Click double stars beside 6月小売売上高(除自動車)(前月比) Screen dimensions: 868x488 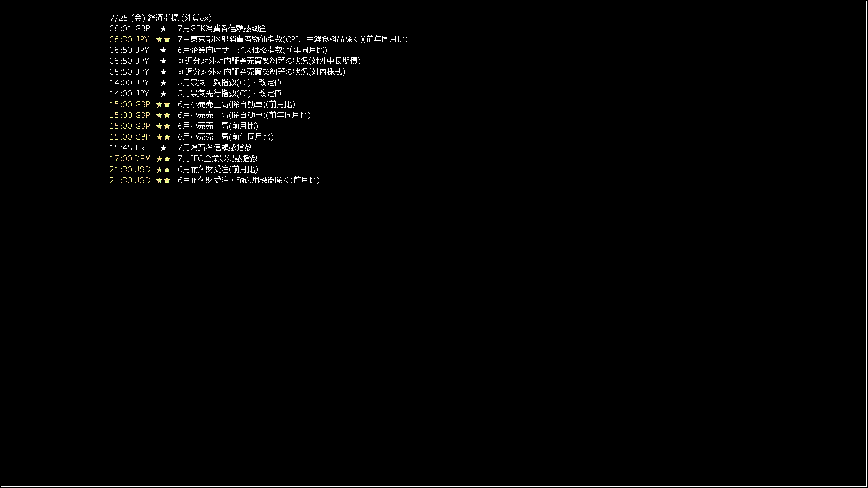coord(163,104)
